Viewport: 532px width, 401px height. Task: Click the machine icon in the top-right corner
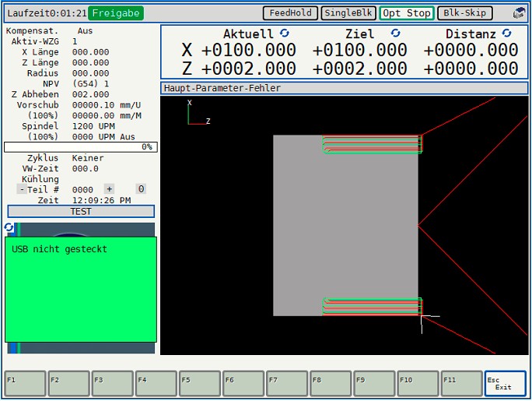519,13
